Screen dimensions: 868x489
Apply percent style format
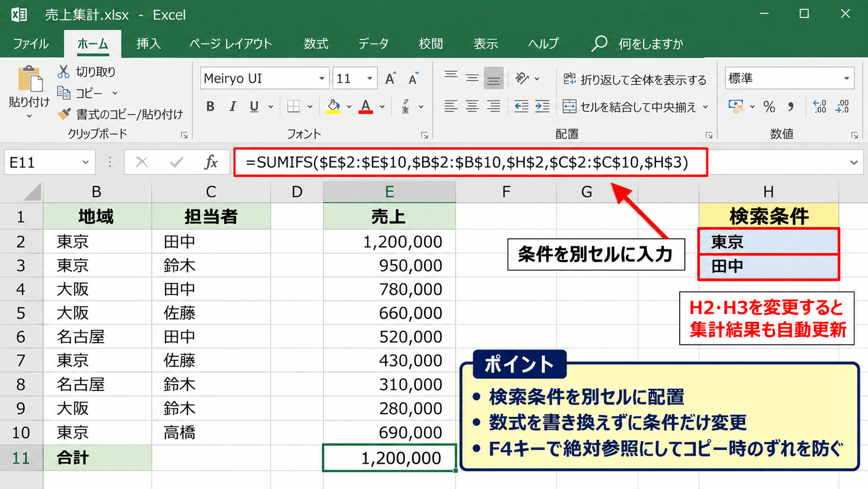pos(769,107)
